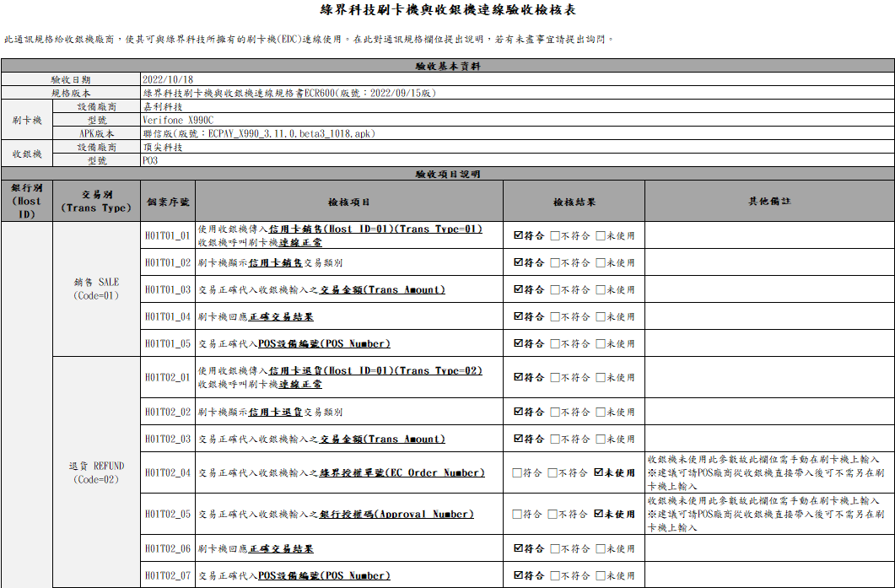Viewport: 895px width, 588px height.
Task: Check 未使用 for row H01T01_05
Action: click(601, 343)
